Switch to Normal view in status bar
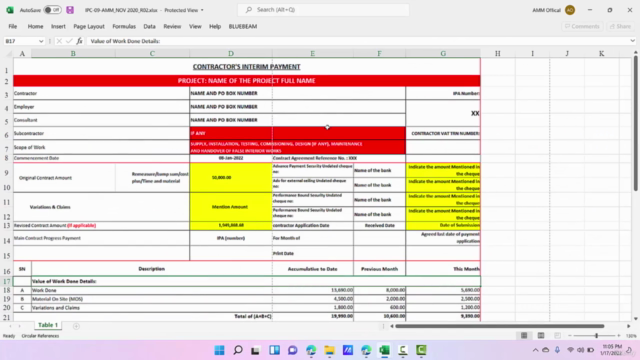Viewport: 640px width, 360px height. tap(524, 336)
